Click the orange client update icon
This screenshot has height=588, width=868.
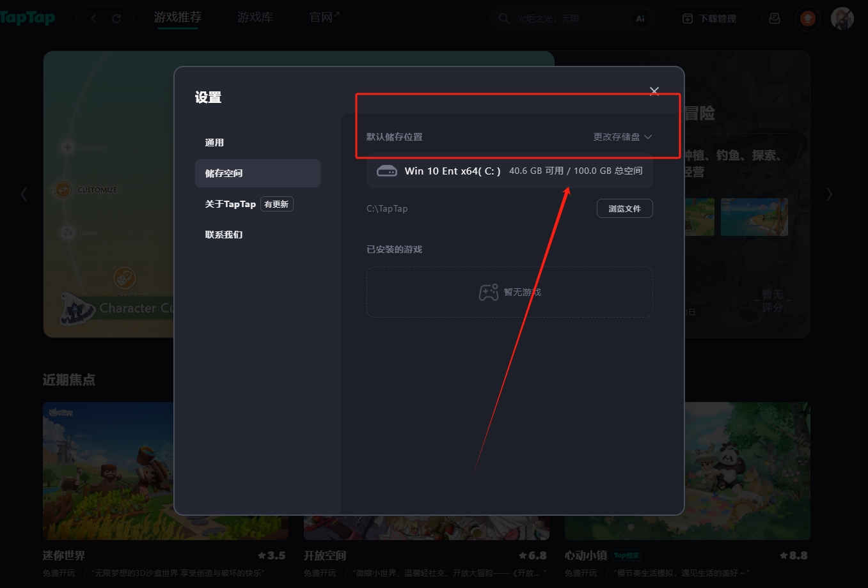click(807, 19)
